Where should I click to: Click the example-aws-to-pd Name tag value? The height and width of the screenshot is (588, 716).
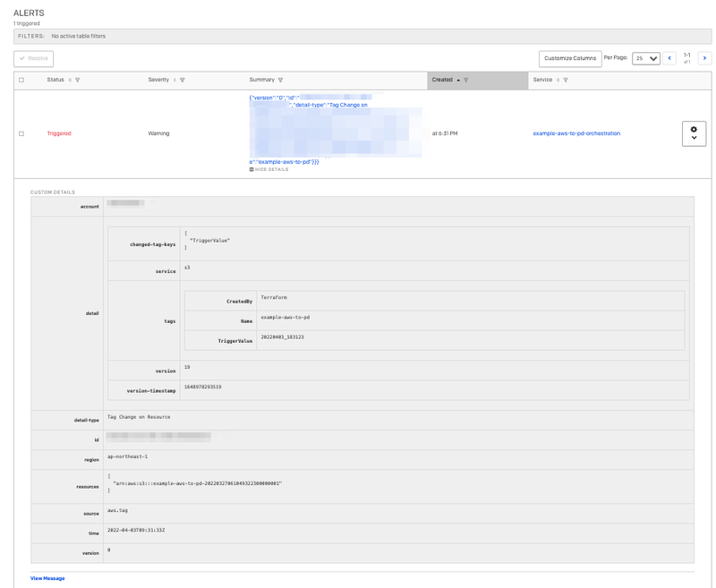tap(285, 317)
